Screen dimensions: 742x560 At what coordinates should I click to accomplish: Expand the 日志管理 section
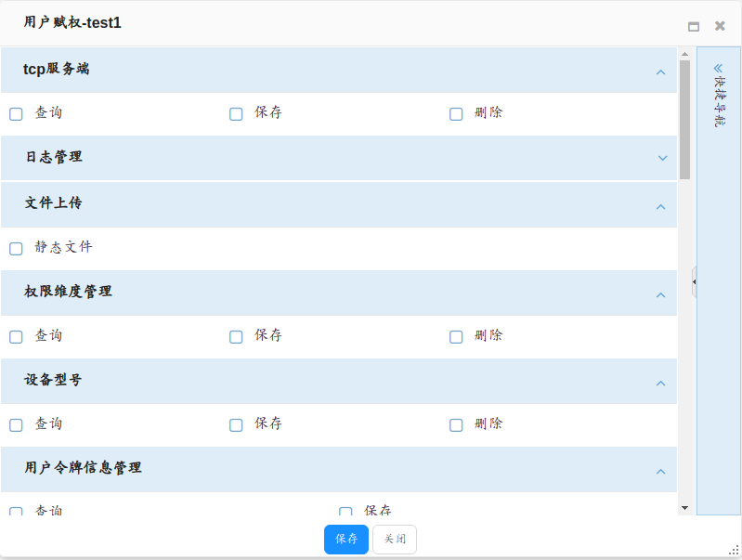(662, 158)
